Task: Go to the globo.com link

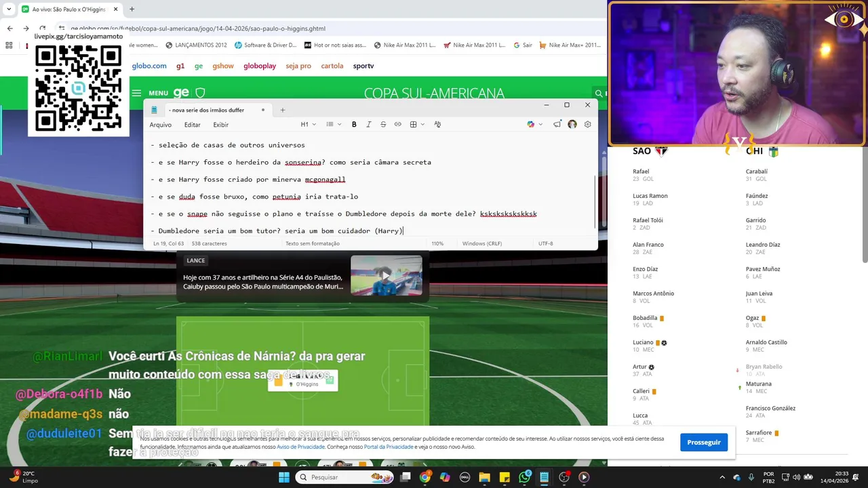Action: pos(149,66)
